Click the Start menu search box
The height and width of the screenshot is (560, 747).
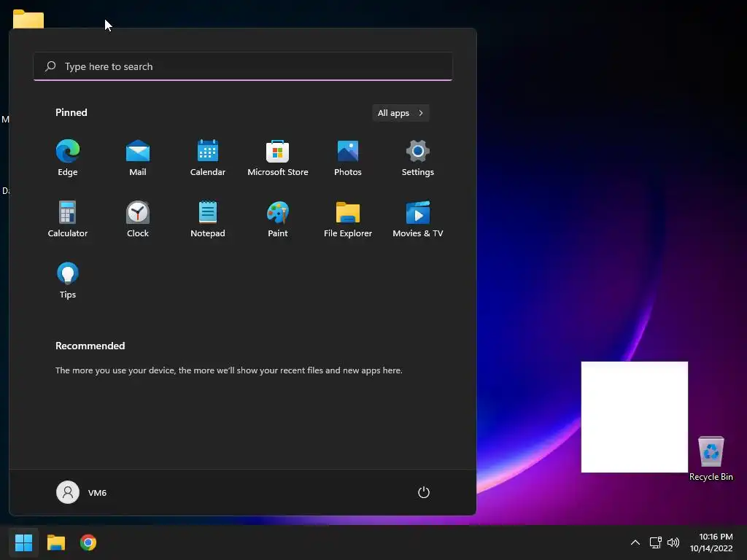click(243, 66)
